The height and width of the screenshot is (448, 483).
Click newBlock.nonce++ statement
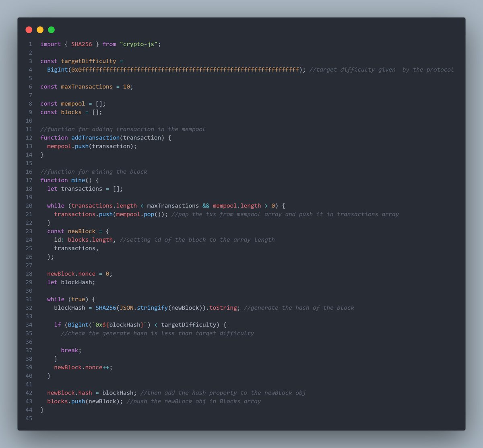(83, 367)
